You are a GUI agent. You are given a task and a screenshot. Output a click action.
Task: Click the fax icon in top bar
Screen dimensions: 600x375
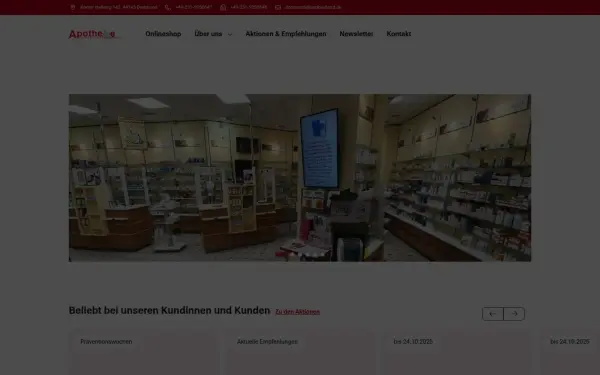pos(223,7)
